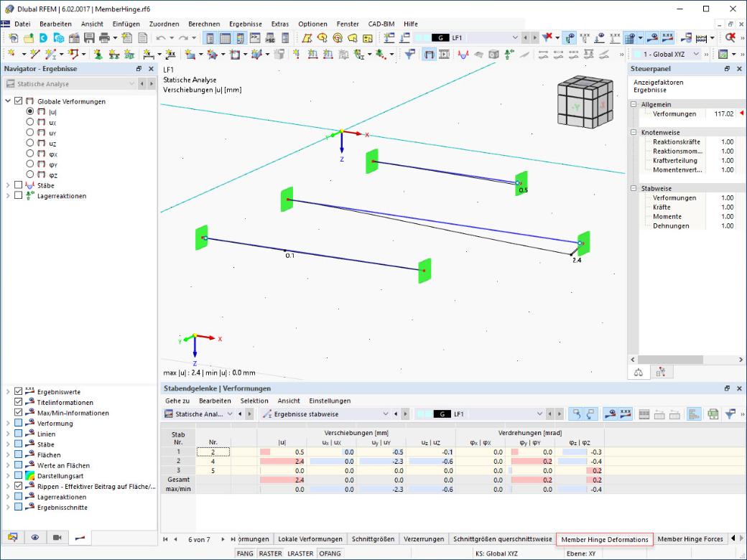Click the funnel filter icon in second toolbar
This screenshot has height=560, width=747.
(409, 55)
